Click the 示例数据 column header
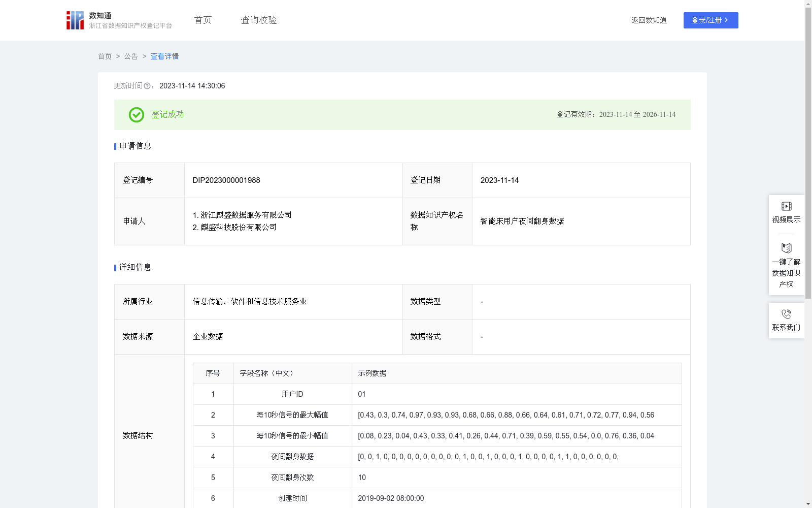The height and width of the screenshot is (508, 812). click(517, 373)
